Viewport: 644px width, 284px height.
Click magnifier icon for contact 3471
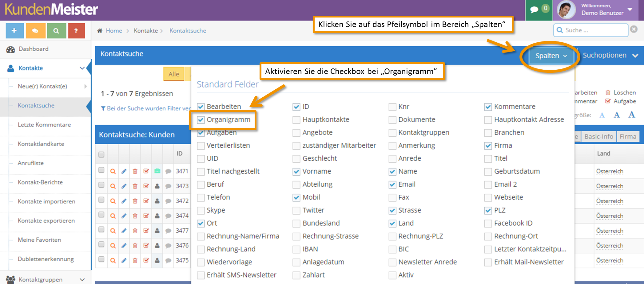click(x=113, y=171)
